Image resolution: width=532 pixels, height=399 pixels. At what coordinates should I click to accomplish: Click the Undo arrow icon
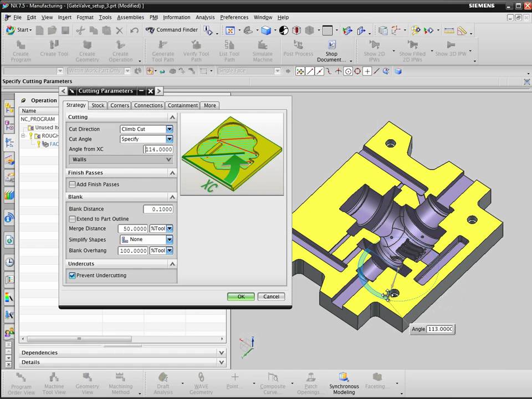click(x=134, y=30)
